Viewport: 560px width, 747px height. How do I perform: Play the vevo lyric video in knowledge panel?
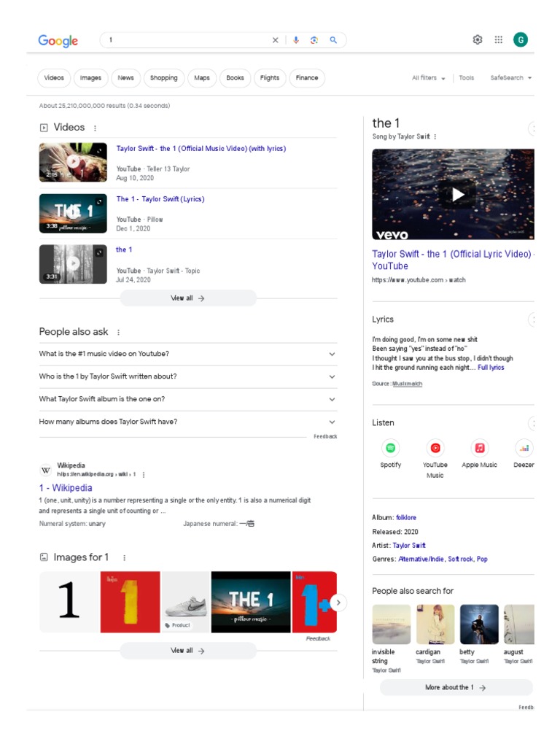(x=453, y=194)
